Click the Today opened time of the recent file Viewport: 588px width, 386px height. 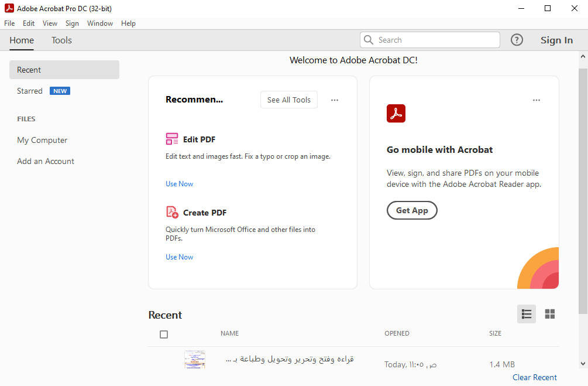coord(410,364)
